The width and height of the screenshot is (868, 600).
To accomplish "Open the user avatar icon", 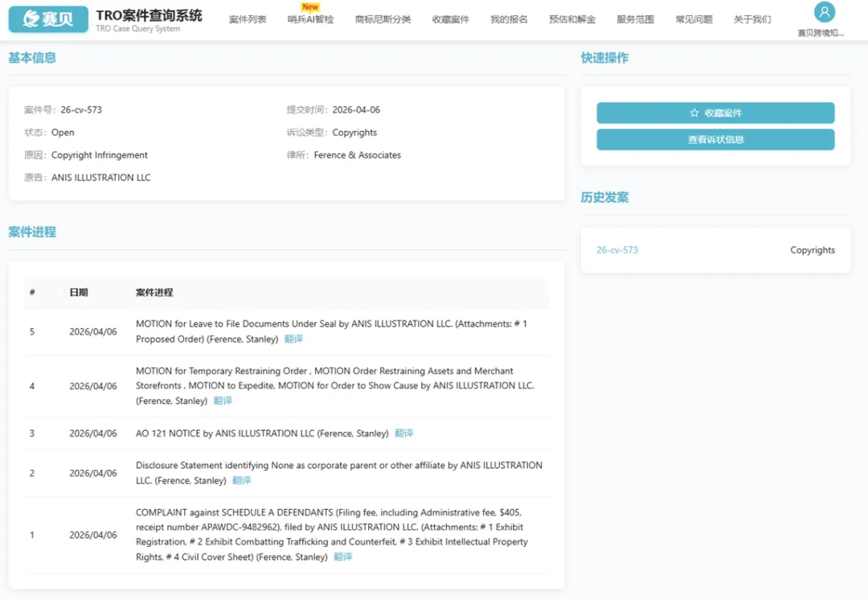I will (824, 11).
